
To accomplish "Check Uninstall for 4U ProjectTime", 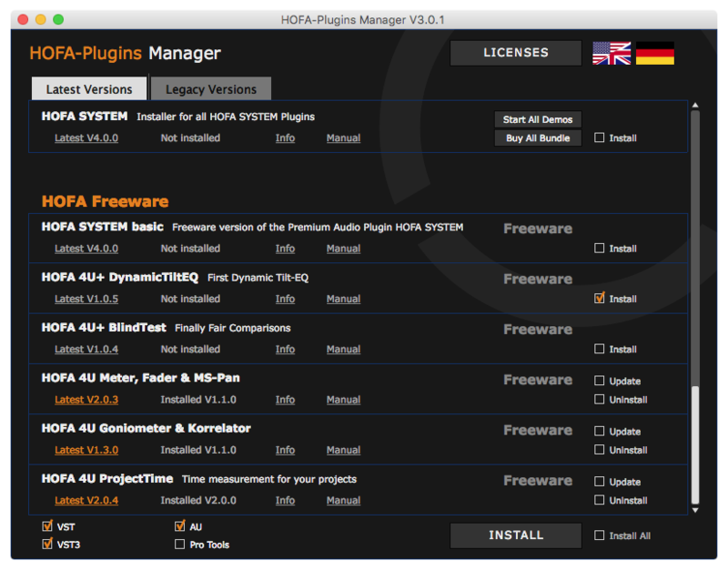I will pos(599,500).
